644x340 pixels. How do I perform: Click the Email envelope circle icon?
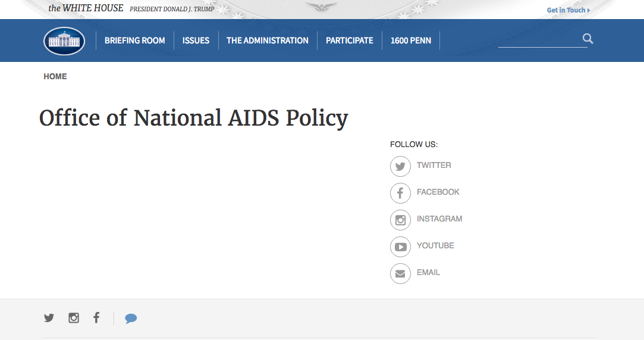click(400, 273)
